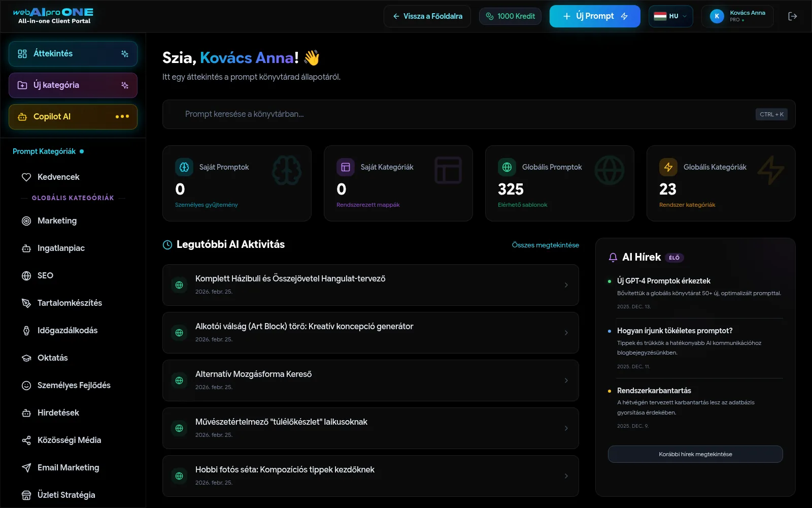This screenshot has width=812, height=508.
Task: Click the Időgazdálkodás timer icon
Action: pyautogui.click(x=26, y=331)
